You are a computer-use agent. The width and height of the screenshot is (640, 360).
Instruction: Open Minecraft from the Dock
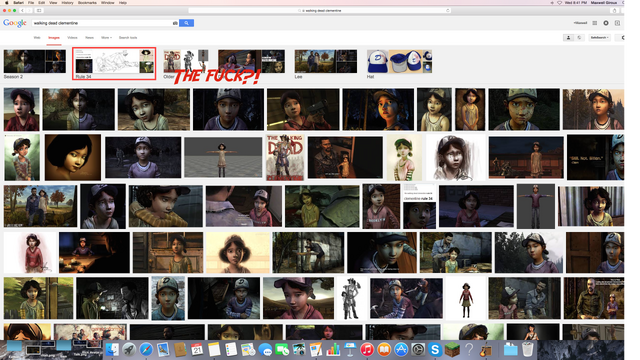pyautogui.click(x=452, y=349)
